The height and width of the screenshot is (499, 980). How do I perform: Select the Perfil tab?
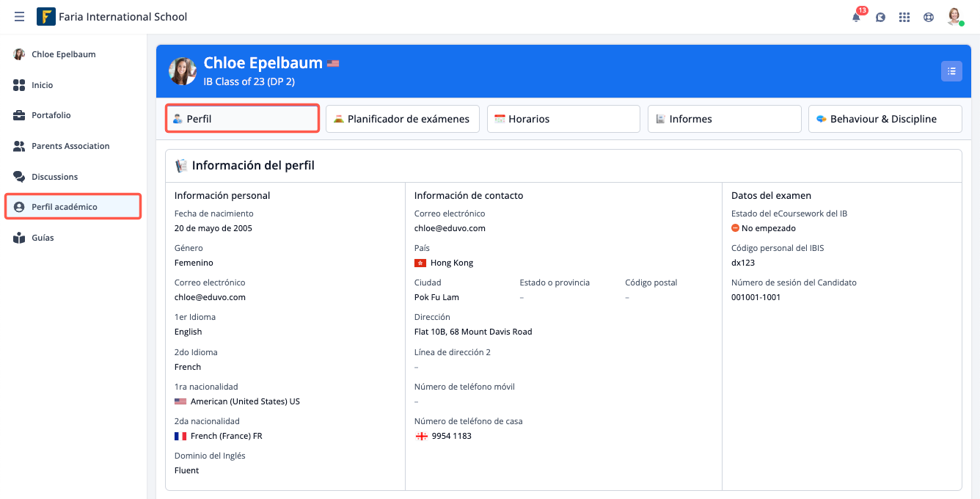click(x=242, y=119)
